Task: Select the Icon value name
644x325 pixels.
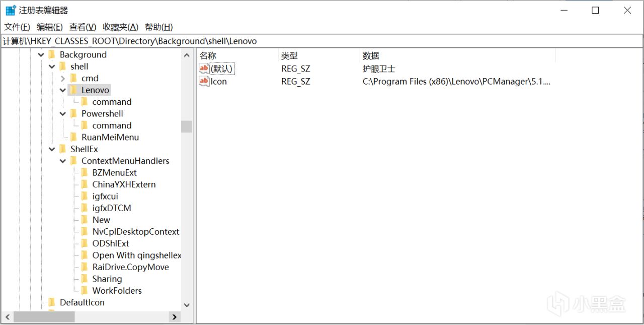Action: tap(219, 81)
